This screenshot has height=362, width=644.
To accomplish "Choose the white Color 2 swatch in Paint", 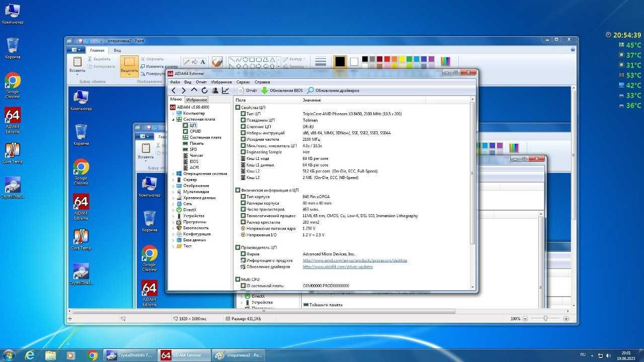I will [354, 61].
